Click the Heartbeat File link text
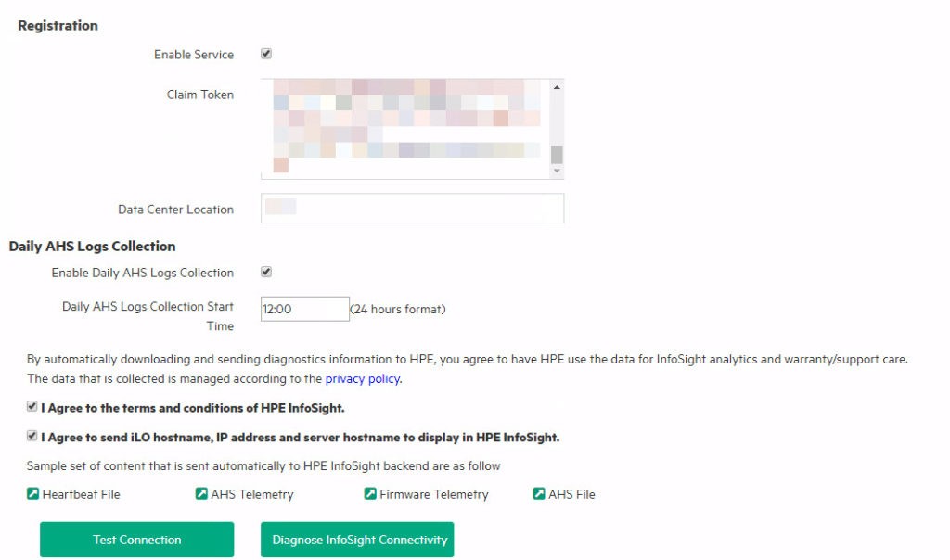 pos(82,494)
